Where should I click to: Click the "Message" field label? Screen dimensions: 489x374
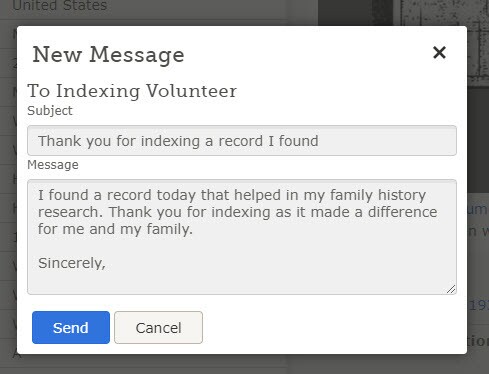53,165
